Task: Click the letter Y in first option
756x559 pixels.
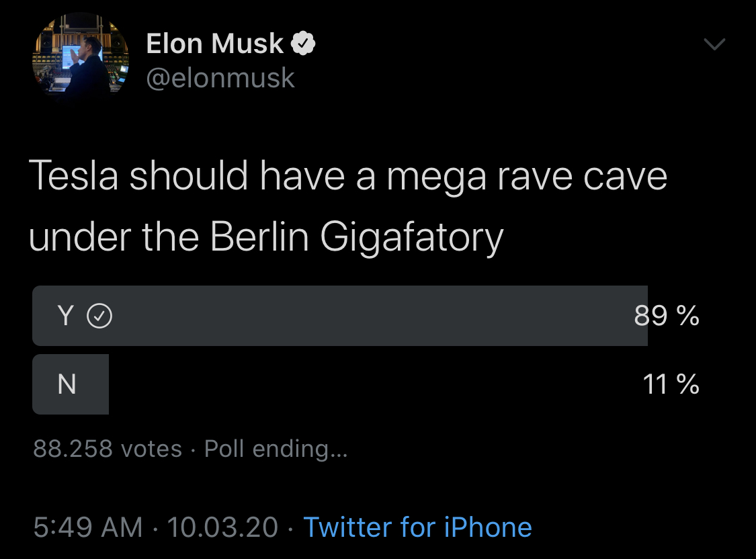Action: (65, 316)
